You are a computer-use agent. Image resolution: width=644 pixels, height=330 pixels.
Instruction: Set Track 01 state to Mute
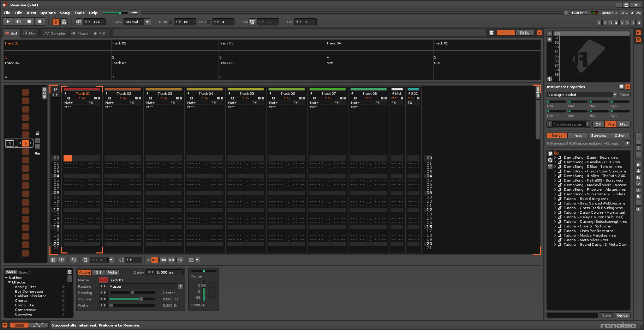(x=112, y=272)
